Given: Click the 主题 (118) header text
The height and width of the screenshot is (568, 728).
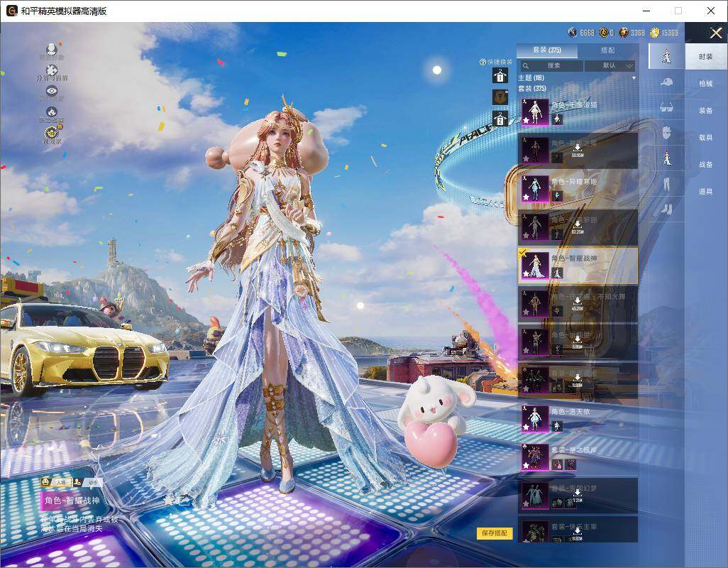Looking at the screenshot, I should click(x=531, y=78).
